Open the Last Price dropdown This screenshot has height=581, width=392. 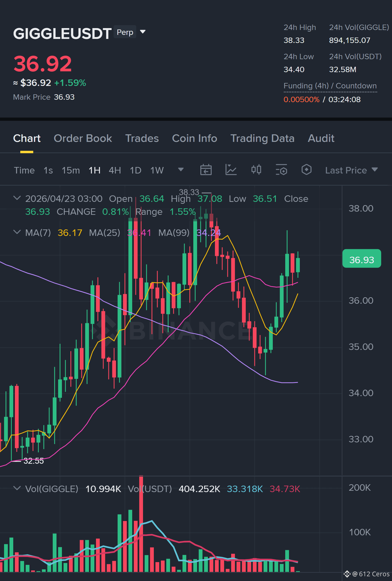351,170
